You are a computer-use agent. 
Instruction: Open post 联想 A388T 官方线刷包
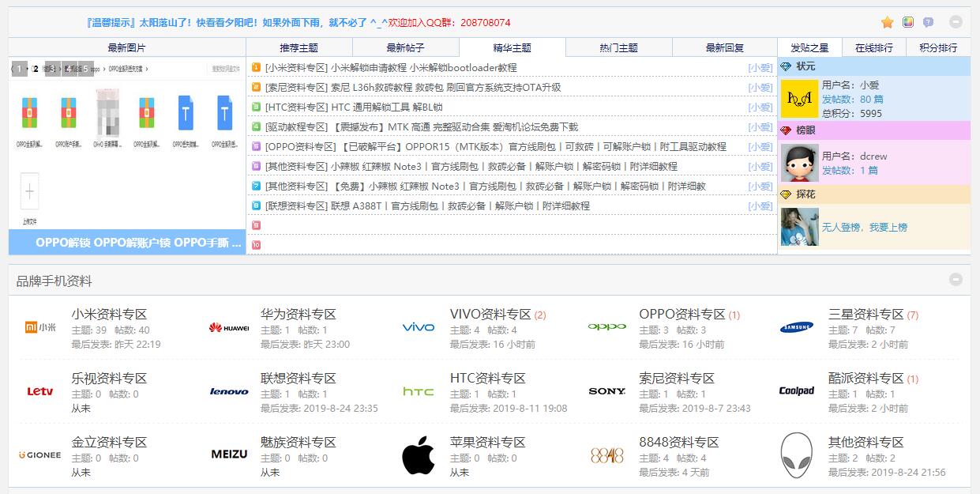point(460,206)
